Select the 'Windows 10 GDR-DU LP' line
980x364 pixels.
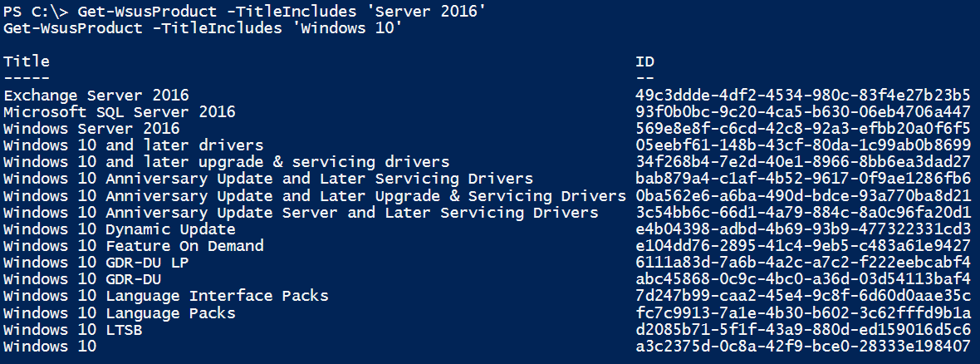click(x=96, y=263)
